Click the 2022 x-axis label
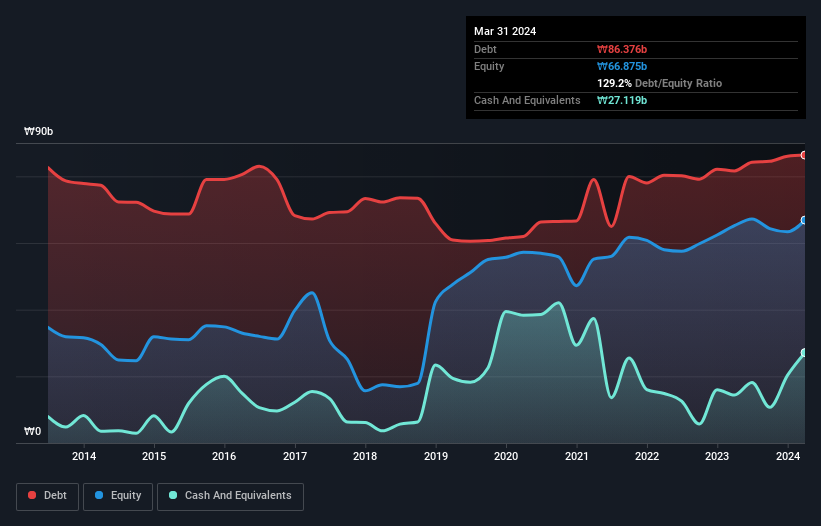Screen dimensions: 821x526 (647, 456)
